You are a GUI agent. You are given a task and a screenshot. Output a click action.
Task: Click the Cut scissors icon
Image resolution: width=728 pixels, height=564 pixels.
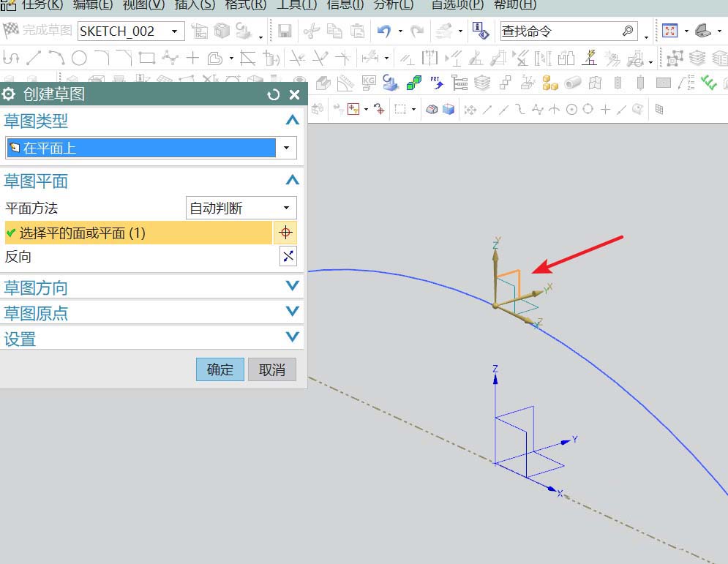(312, 31)
